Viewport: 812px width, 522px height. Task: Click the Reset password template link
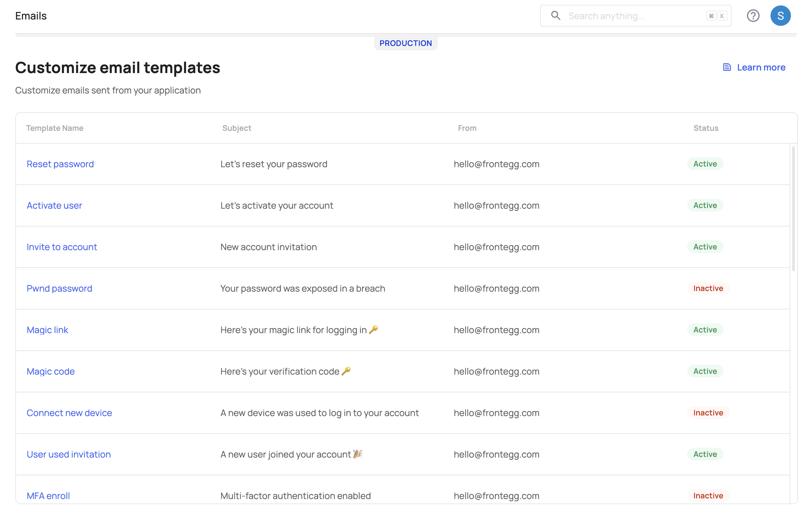(x=60, y=164)
